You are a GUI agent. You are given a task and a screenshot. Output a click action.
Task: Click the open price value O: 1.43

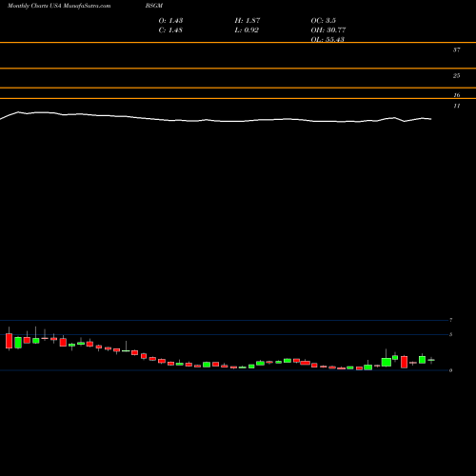click(x=170, y=20)
